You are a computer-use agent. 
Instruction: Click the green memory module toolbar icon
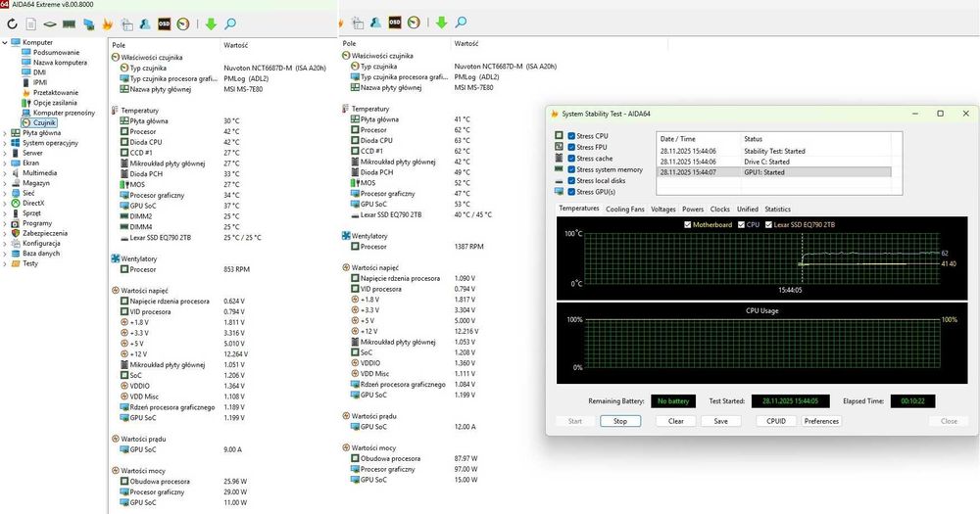69,24
